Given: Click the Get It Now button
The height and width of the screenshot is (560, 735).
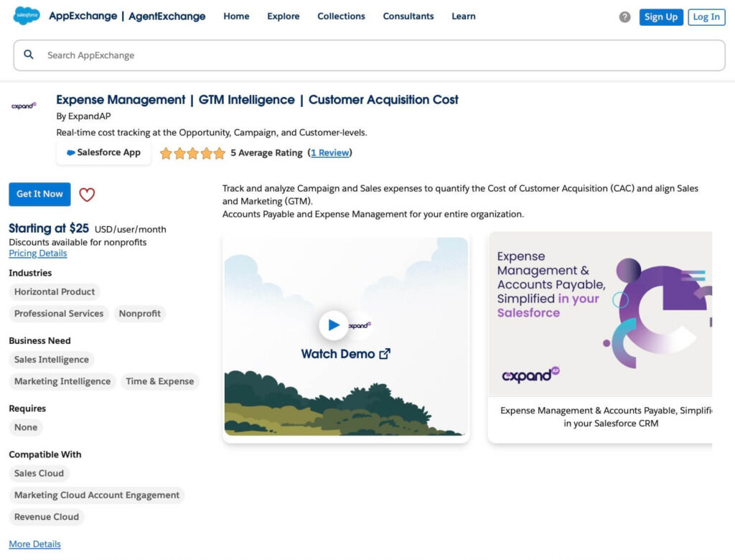Looking at the screenshot, I should click(x=40, y=194).
